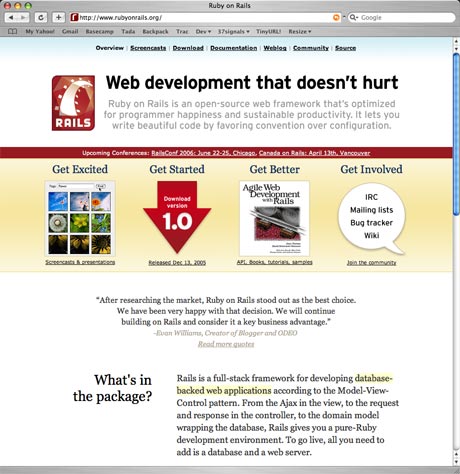Open Canada on Rails Vancouver link
Screen dimensions: 460x474
314,153
